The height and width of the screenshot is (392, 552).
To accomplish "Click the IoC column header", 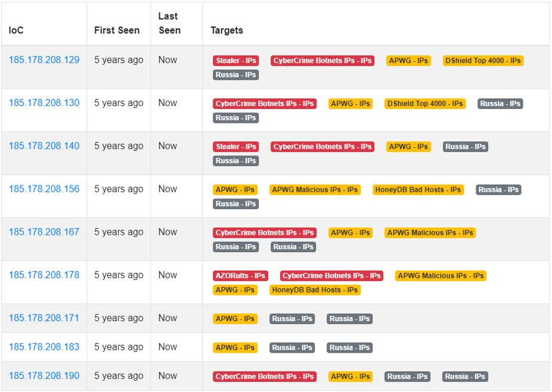I will 16,30.
